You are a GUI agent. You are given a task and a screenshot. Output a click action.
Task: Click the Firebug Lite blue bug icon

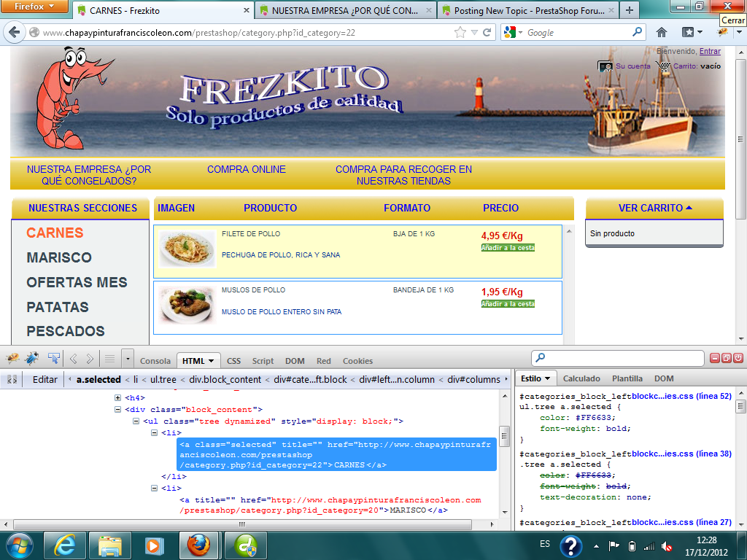[32, 358]
